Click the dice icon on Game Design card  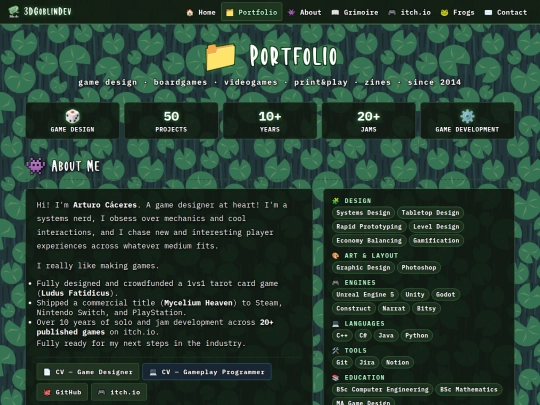coord(72,116)
